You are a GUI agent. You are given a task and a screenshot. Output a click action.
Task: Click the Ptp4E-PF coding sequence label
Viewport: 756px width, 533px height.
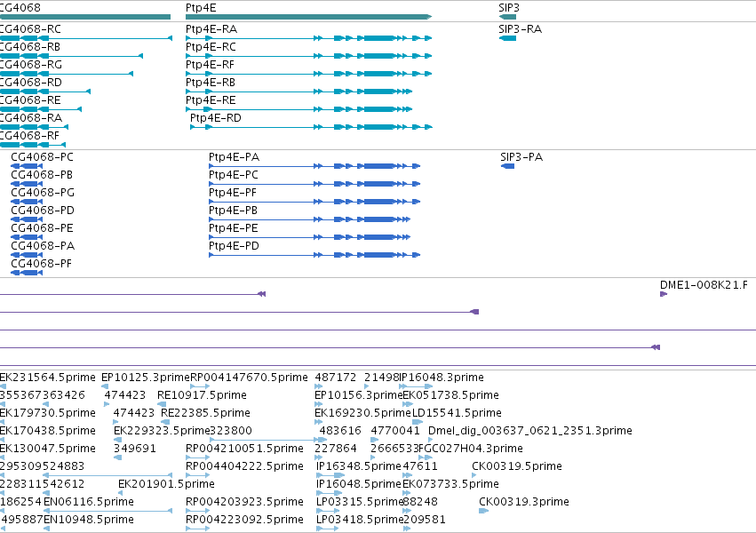tap(233, 194)
